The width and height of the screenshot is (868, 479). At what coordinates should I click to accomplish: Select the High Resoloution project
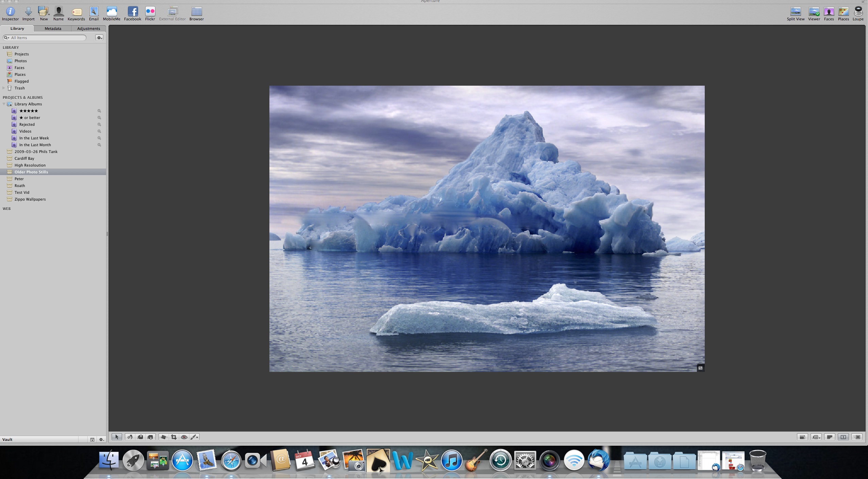point(53,165)
